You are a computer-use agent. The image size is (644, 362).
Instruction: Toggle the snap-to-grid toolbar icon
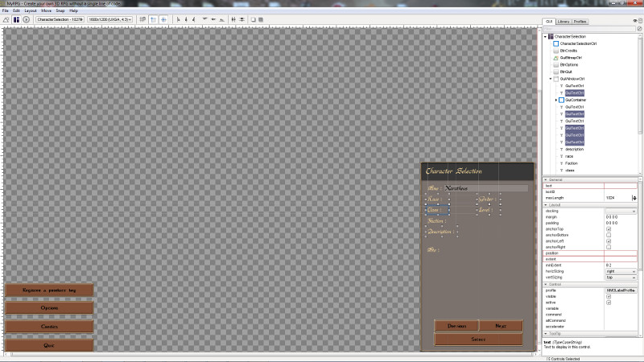click(x=142, y=19)
